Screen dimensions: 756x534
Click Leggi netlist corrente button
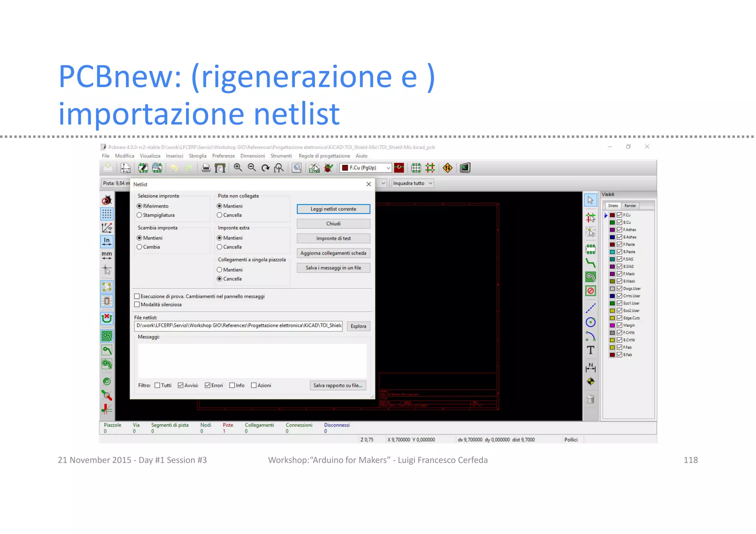(x=333, y=209)
